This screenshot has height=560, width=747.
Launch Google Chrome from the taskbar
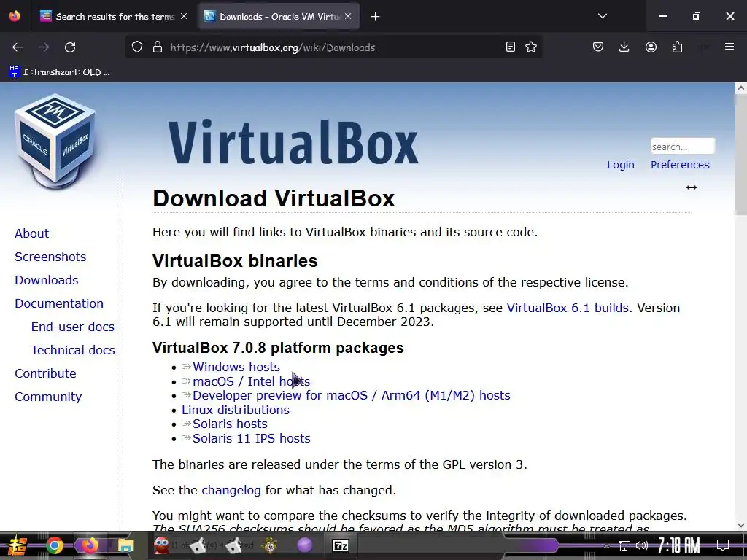(54, 545)
